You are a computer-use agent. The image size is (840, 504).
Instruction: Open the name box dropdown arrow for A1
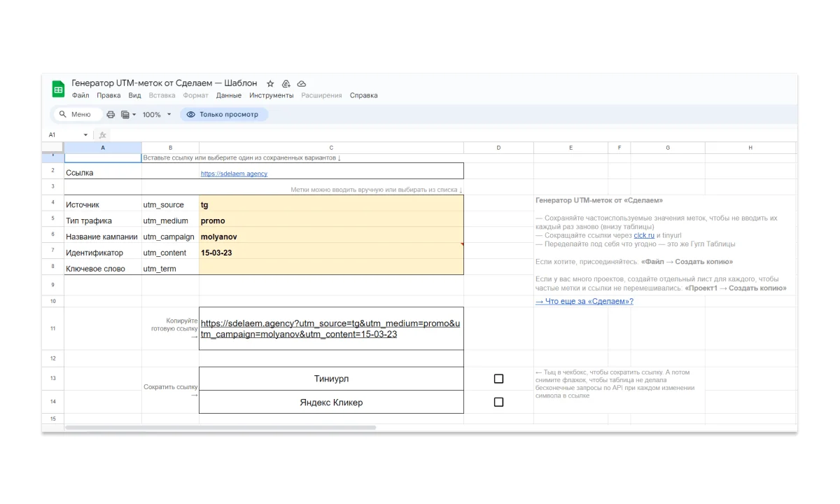click(x=85, y=134)
